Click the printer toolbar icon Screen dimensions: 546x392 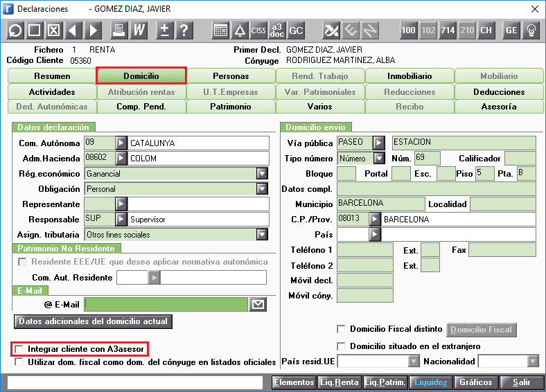[x=119, y=30]
